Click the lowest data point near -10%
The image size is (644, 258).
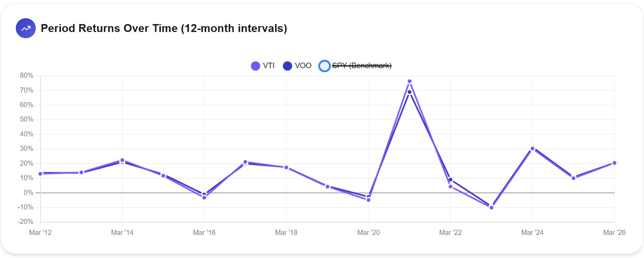tap(491, 207)
